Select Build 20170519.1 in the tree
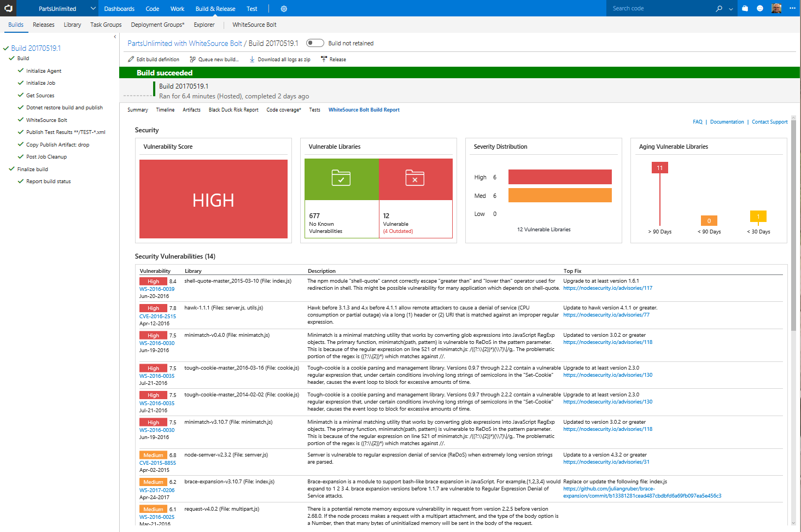Image resolution: width=801 pixels, height=532 pixels. 36,48
